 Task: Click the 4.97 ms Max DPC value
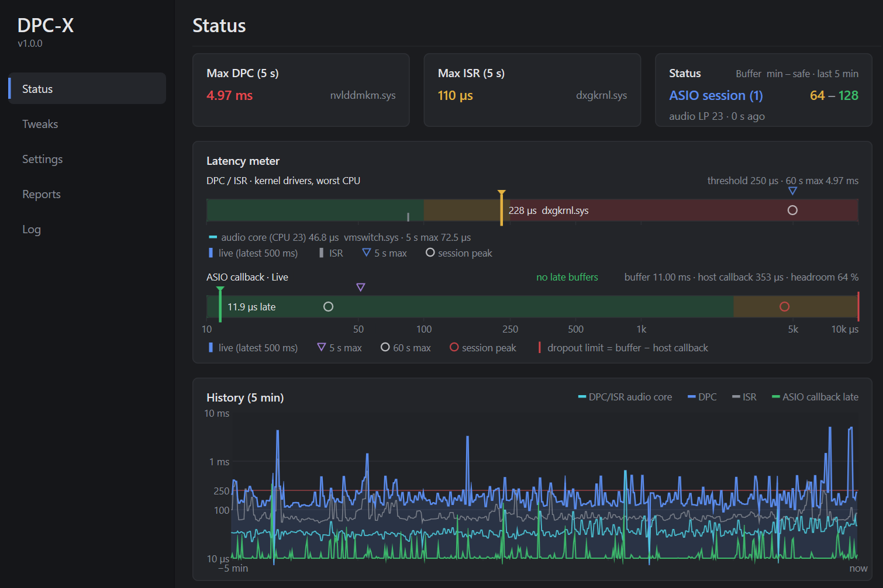230,95
